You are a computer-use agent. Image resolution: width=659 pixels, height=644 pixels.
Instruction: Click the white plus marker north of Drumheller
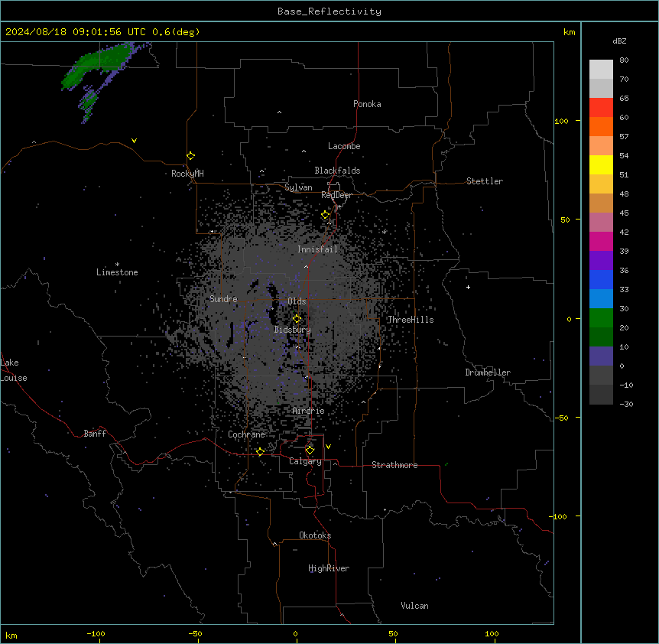click(x=468, y=287)
